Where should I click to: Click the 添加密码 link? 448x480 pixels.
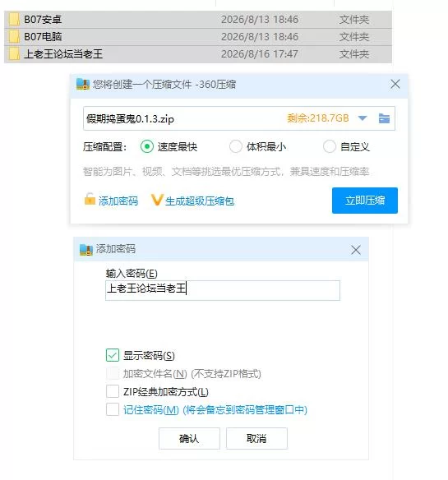coord(118,201)
